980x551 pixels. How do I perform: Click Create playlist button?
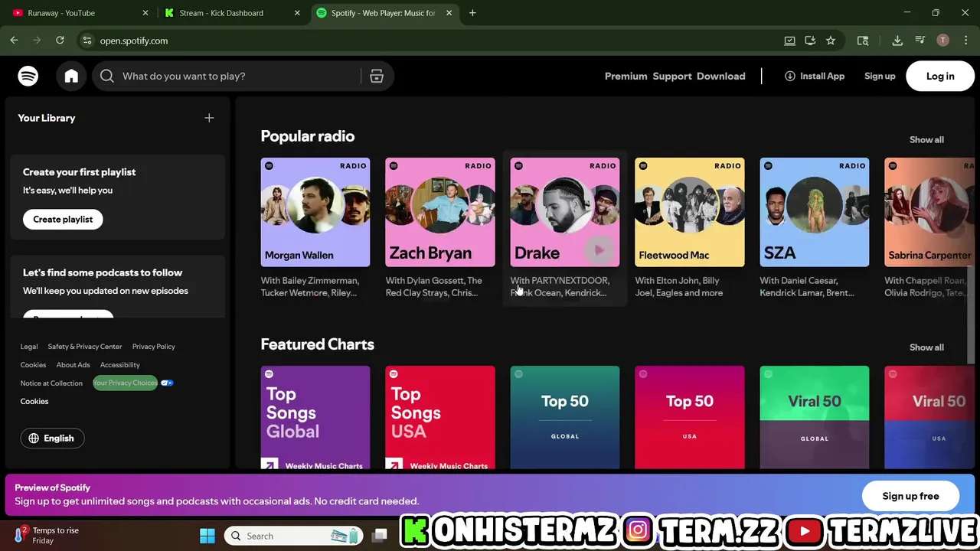63,219
